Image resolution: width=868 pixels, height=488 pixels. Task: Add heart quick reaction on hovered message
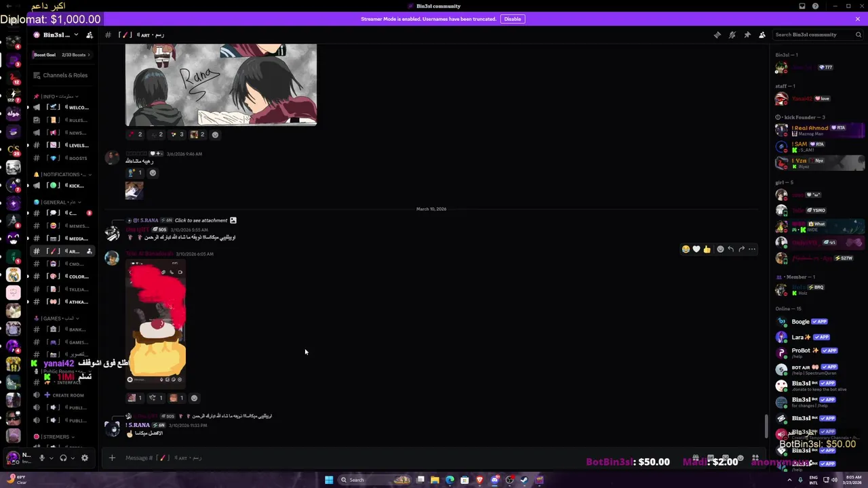click(x=696, y=249)
